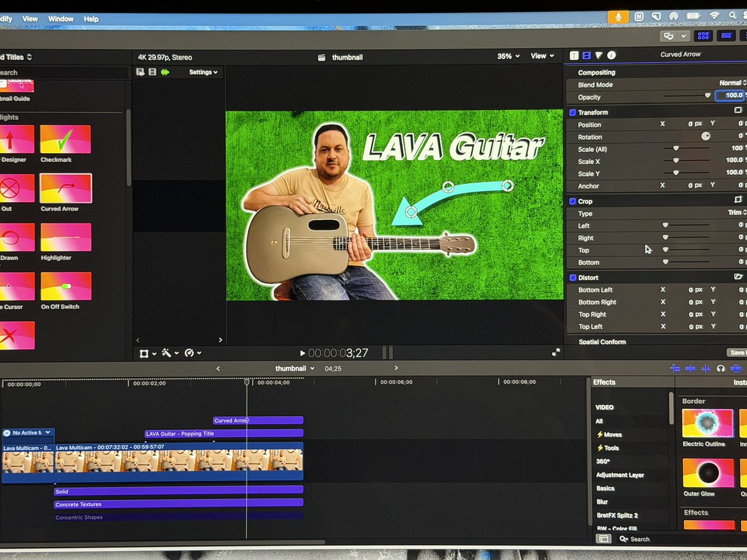Open the Window menu

(x=60, y=19)
